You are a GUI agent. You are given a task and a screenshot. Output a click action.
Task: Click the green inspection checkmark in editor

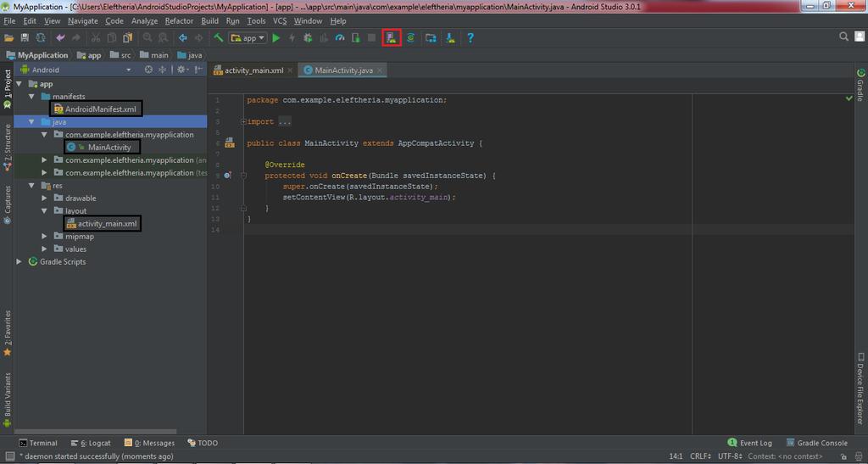(x=849, y=98)
